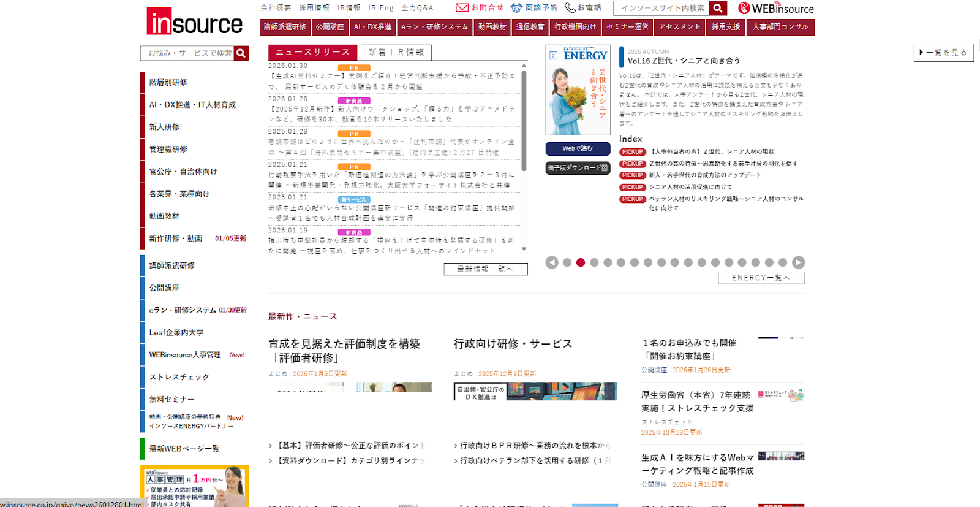Open PICKUP article Z世代、シニア人材の現状

click(x=712, y=152)
